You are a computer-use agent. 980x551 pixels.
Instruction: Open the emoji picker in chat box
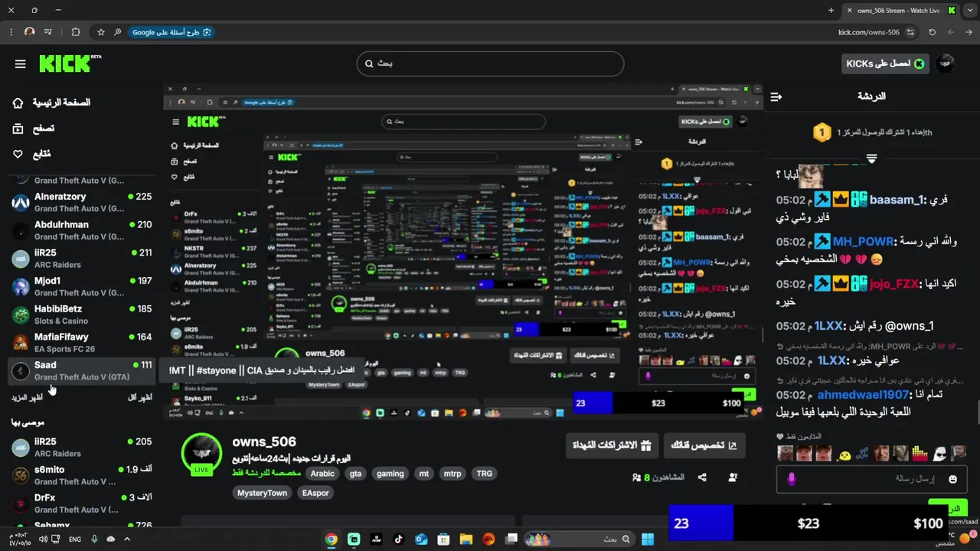[952, 479]
